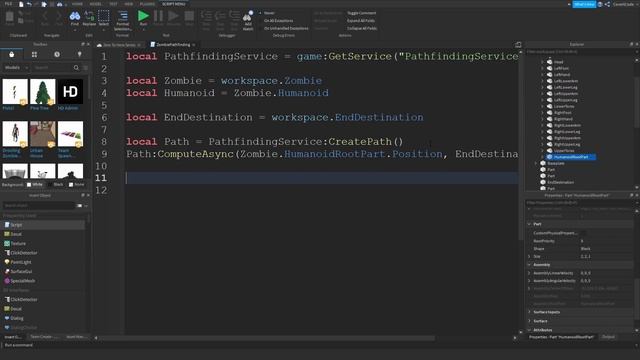Click Expand All Folds

[361, 21]
